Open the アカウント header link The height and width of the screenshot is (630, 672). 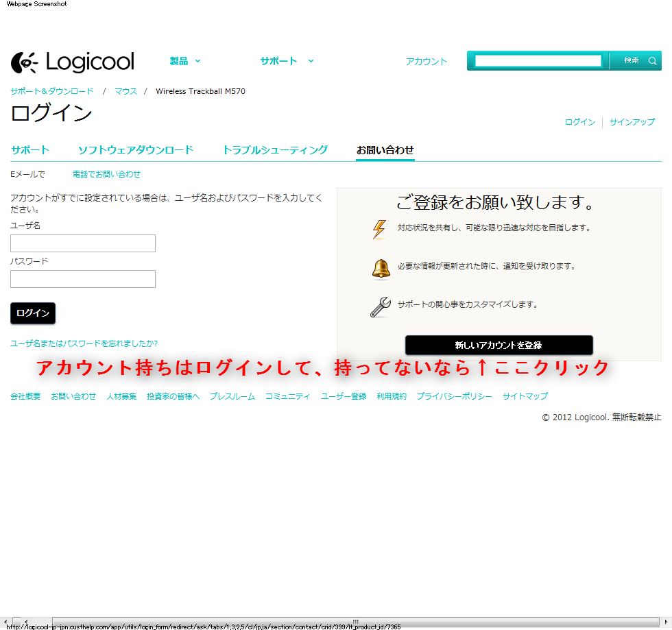tap(427, 61)
